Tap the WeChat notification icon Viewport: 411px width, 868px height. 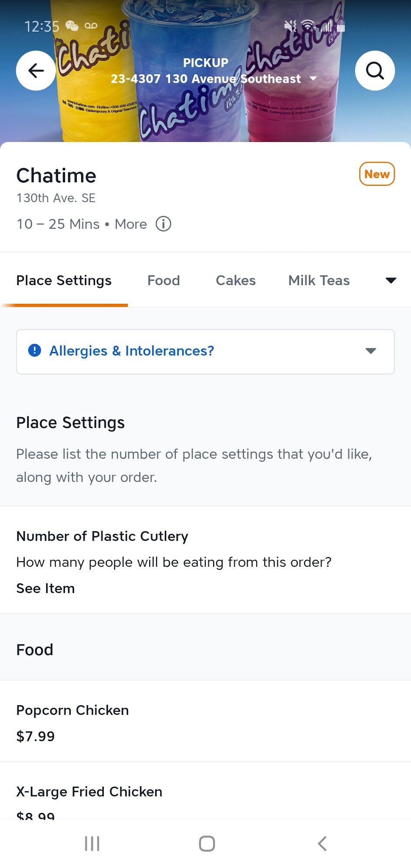coord(72,26)
